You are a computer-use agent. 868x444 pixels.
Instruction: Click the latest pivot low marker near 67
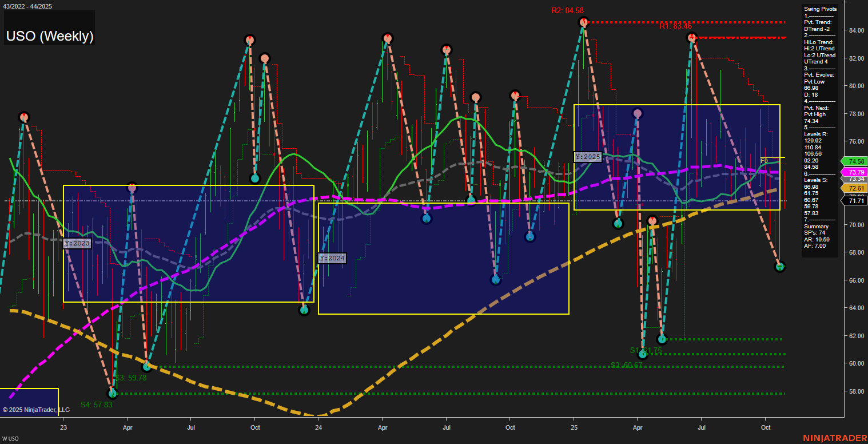coord(780,267)
